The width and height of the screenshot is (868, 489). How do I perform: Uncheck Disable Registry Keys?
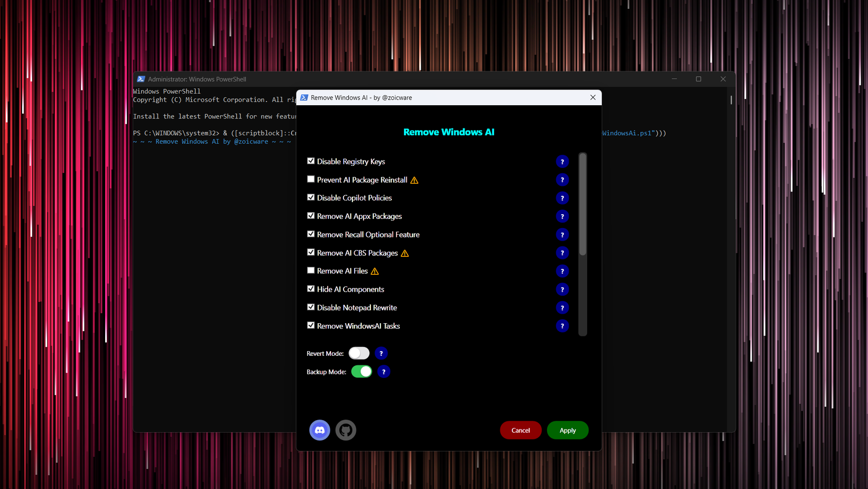tap(311, 161)
